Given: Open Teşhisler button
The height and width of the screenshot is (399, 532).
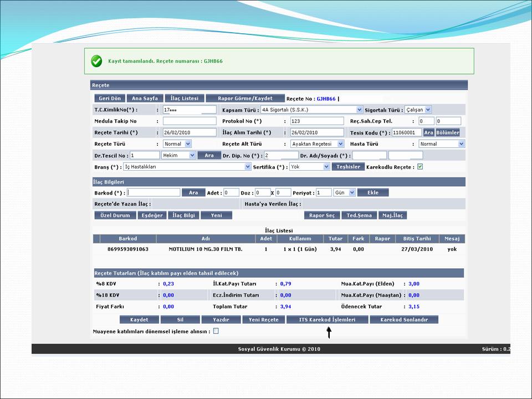Looking at the screenshot, I should (347, 166).
